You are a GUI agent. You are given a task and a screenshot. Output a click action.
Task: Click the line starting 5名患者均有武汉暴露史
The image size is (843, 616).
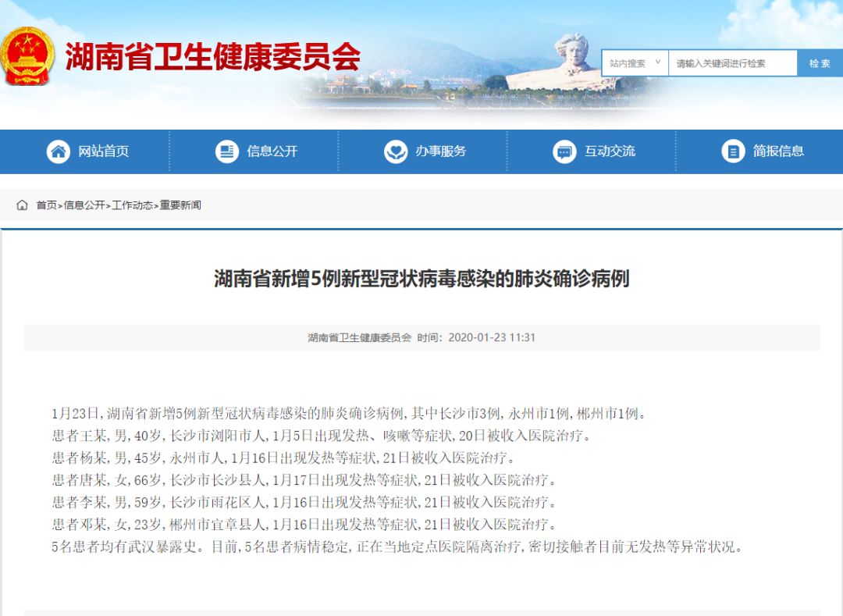click(398, 547)
